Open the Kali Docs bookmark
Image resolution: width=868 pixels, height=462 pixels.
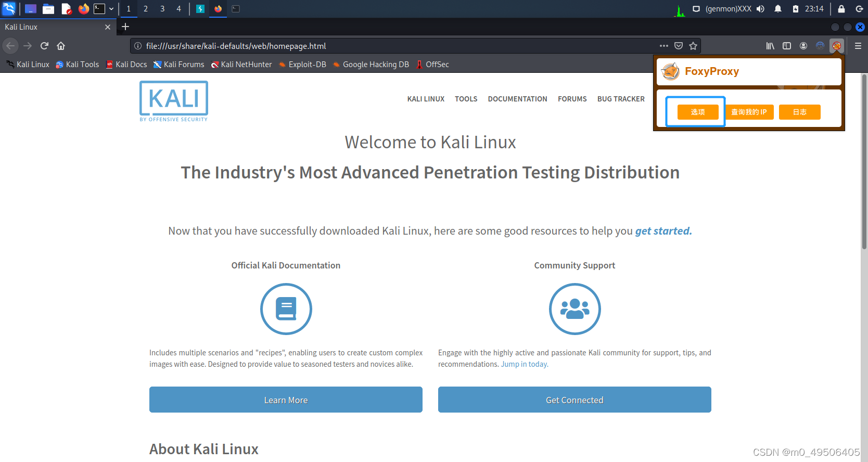(x=126, y=65)
